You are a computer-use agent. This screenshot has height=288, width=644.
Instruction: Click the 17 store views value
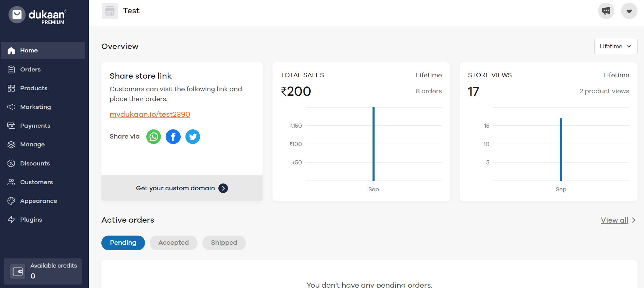coord(473,91)
